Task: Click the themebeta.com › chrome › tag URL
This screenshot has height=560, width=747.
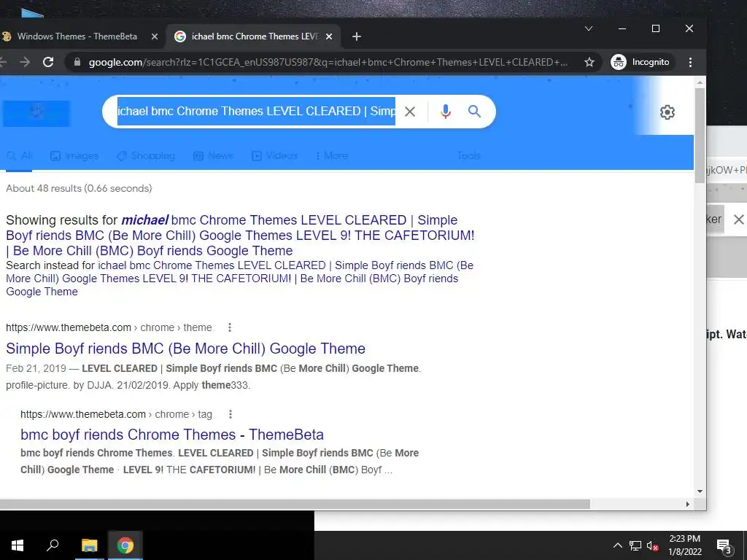Action: click(x=116, y=414)
